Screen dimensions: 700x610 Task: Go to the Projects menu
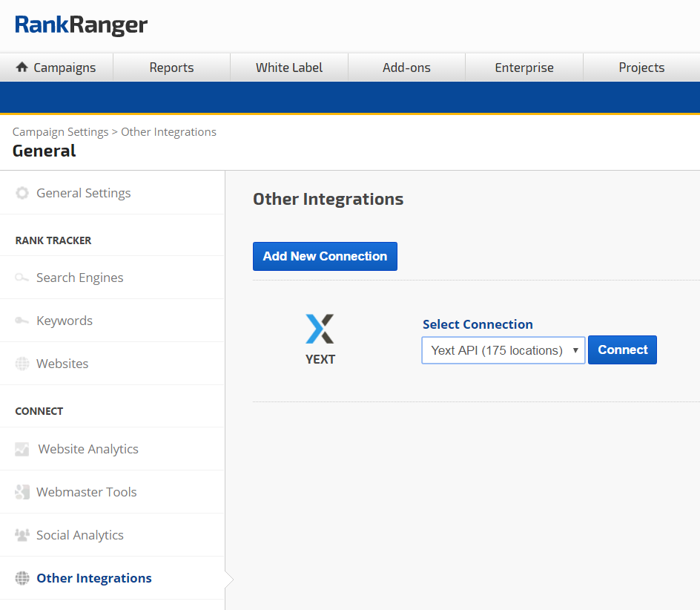pos(641,68)
